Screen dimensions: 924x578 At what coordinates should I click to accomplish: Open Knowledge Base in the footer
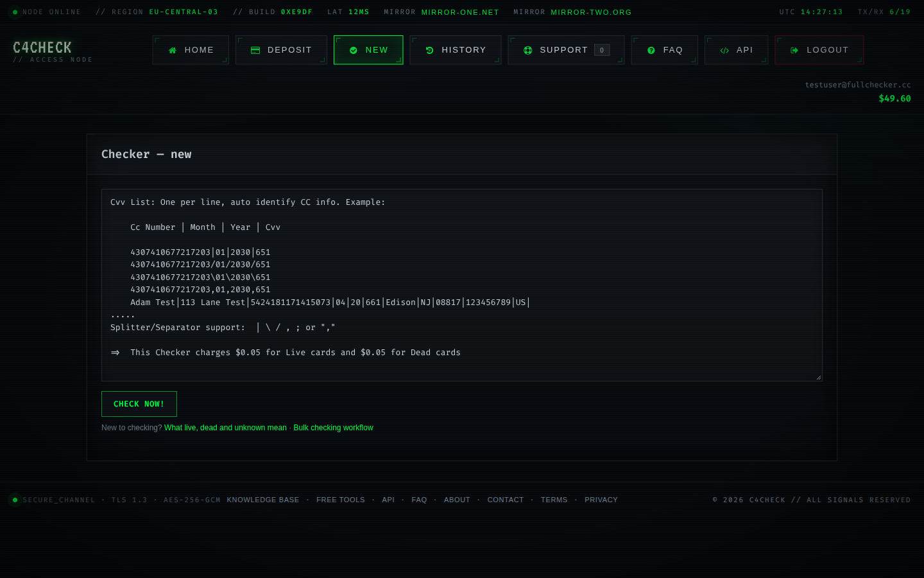coord(263,500)
